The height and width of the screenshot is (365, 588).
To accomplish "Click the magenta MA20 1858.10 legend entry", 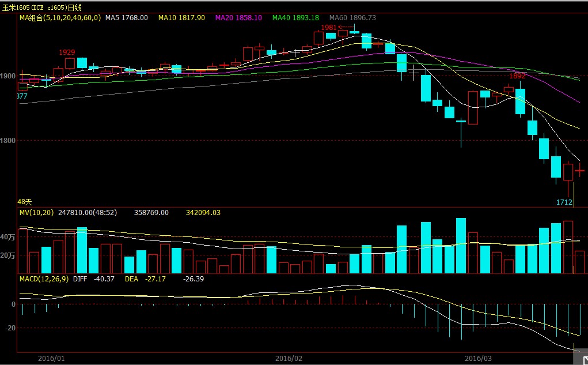I will click(238, 18).
